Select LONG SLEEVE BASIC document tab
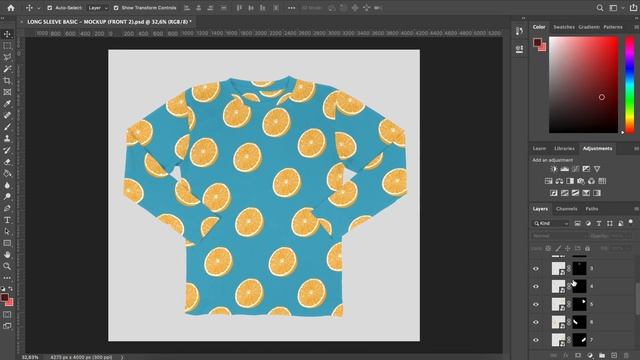Screen dimensions: 640x360 click(x=109, y=22)
